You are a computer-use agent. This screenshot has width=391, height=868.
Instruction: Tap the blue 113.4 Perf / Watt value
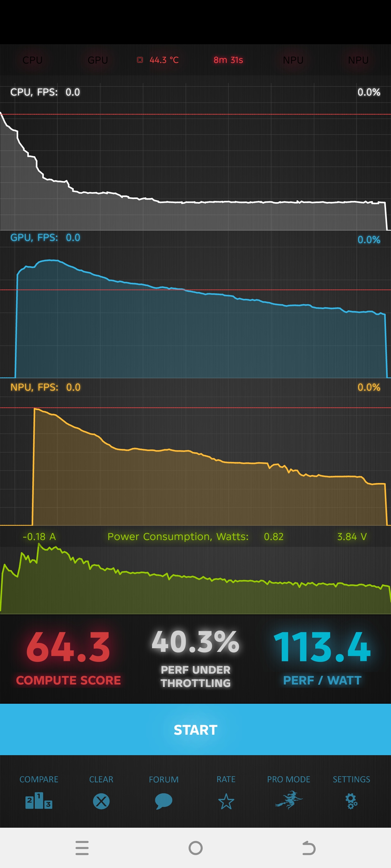[x=322, y=647]
